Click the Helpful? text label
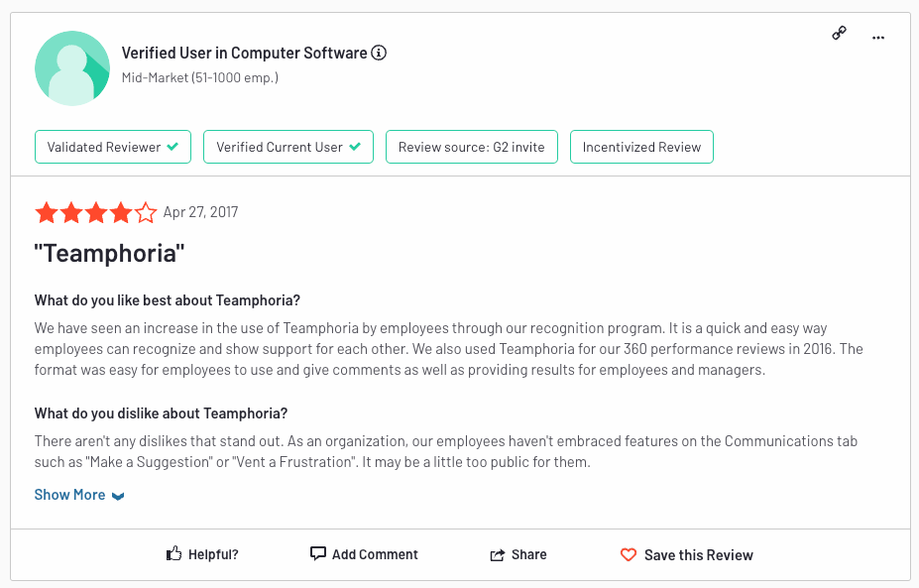 click(x=213, y=554)
